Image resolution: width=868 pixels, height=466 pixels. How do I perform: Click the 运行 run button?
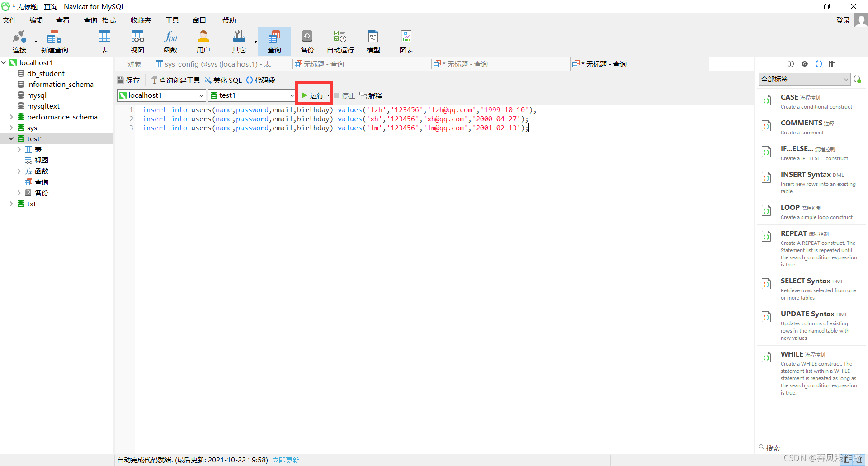pyautogui.click(x=312, y=95)
